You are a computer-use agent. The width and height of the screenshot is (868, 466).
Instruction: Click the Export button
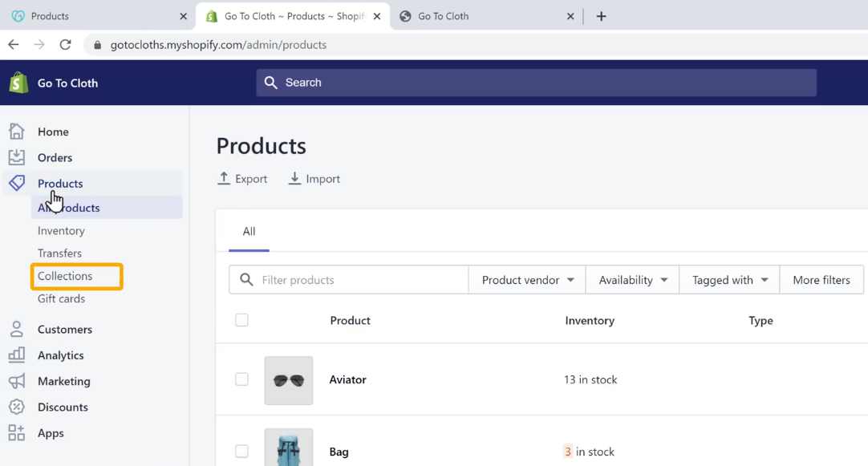pyautogui.click(x=242, y=179)
